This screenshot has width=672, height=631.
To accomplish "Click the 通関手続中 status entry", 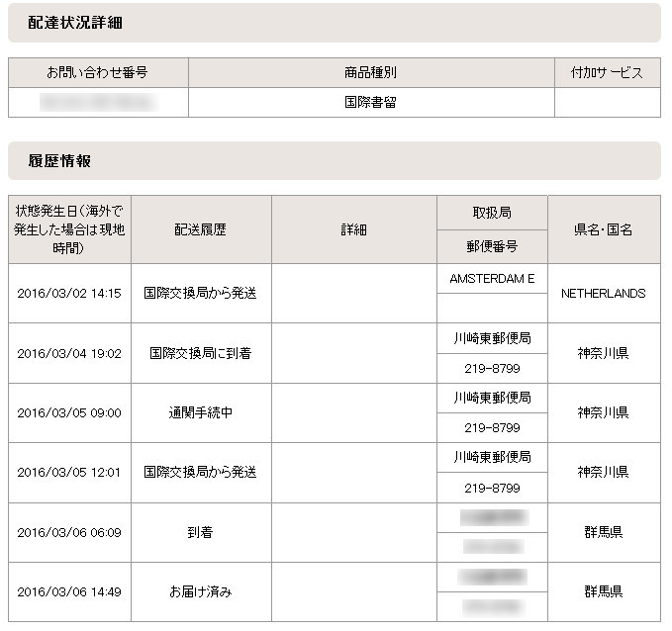I will coord(201,412).
